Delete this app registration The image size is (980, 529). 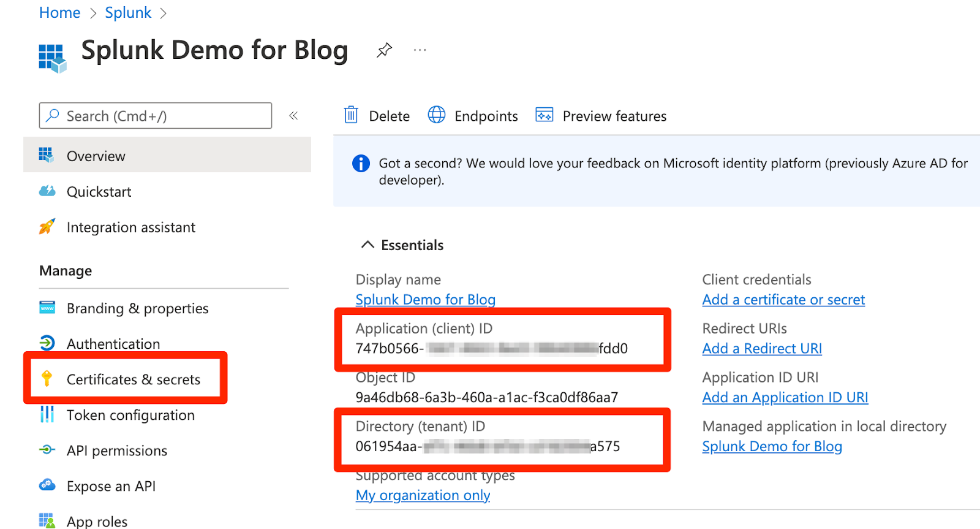[389, 116]
